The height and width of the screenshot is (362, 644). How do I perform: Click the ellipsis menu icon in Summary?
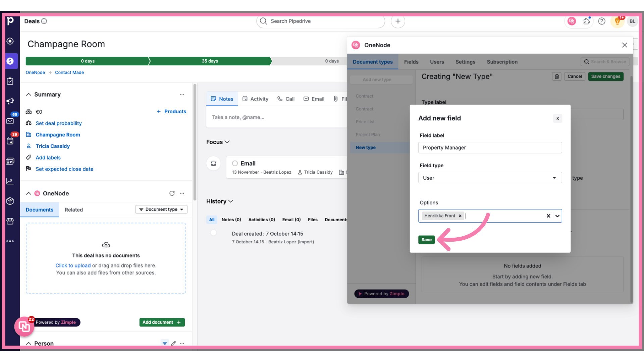[182, 94]
